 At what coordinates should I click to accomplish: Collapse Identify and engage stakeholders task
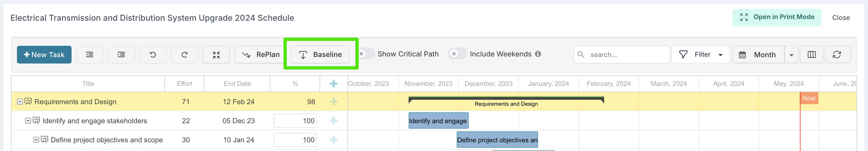point(28,121)
